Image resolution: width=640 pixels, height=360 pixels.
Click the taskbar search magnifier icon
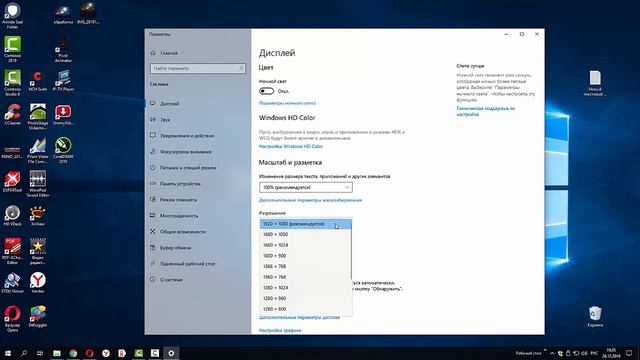tap(24, 353)
